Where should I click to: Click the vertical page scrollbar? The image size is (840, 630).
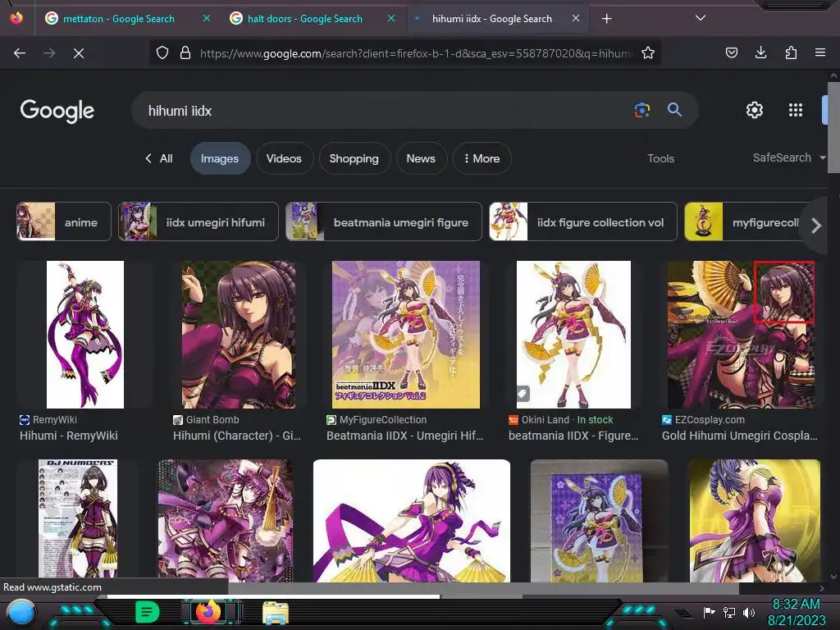click(833, 127)
